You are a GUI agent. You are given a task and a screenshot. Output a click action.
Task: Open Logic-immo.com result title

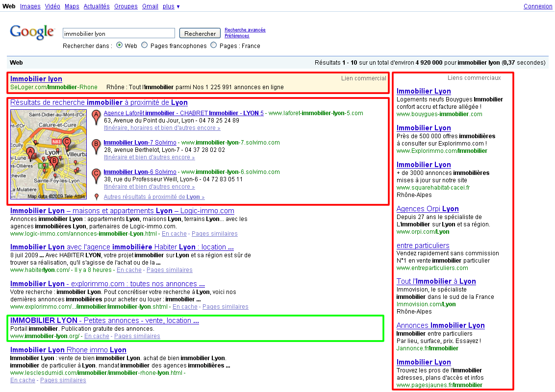pos(122,211)
